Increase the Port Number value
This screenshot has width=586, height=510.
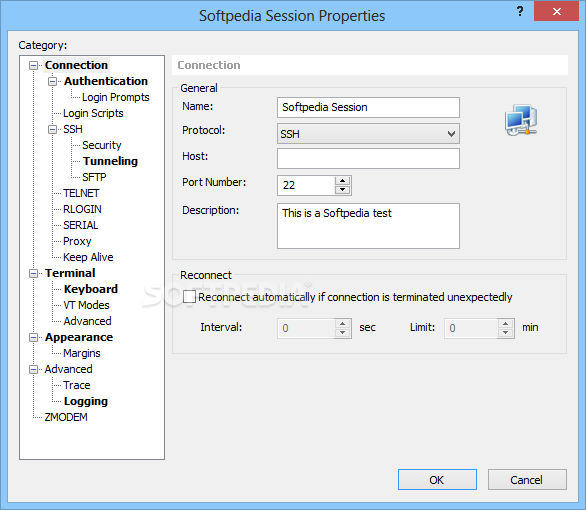[x=342, y=181]
